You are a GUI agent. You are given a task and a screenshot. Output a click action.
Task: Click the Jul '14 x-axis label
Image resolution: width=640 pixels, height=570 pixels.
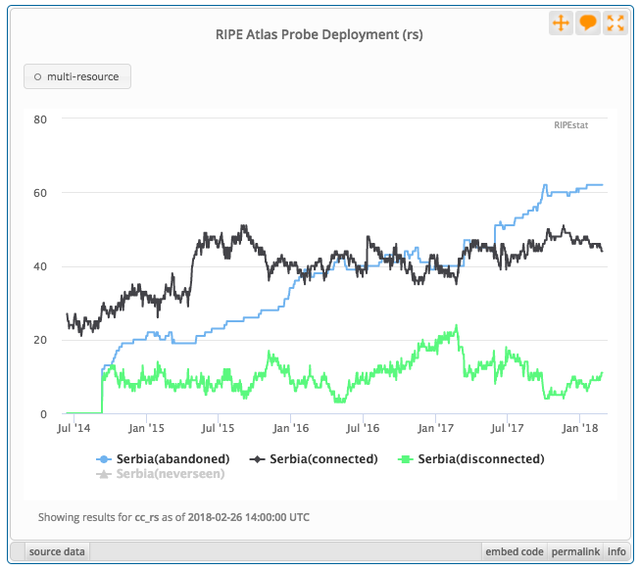point(74,428)
